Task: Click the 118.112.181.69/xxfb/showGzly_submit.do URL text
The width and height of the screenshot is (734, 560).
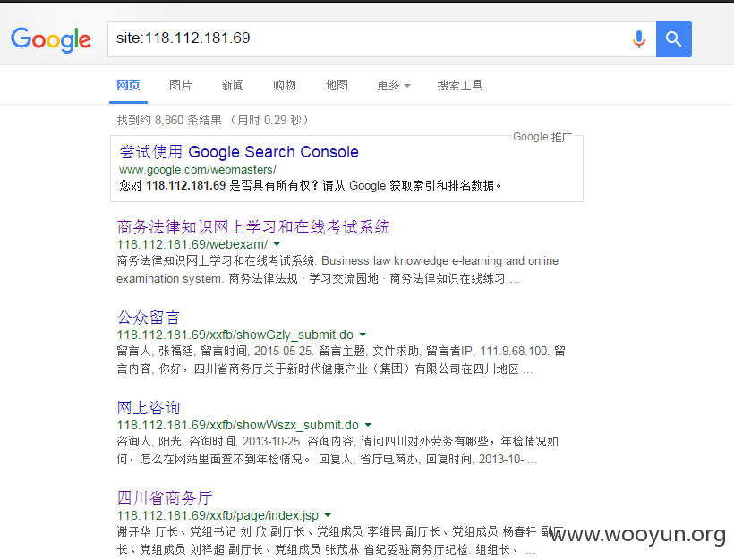Action: click(235, 335)
